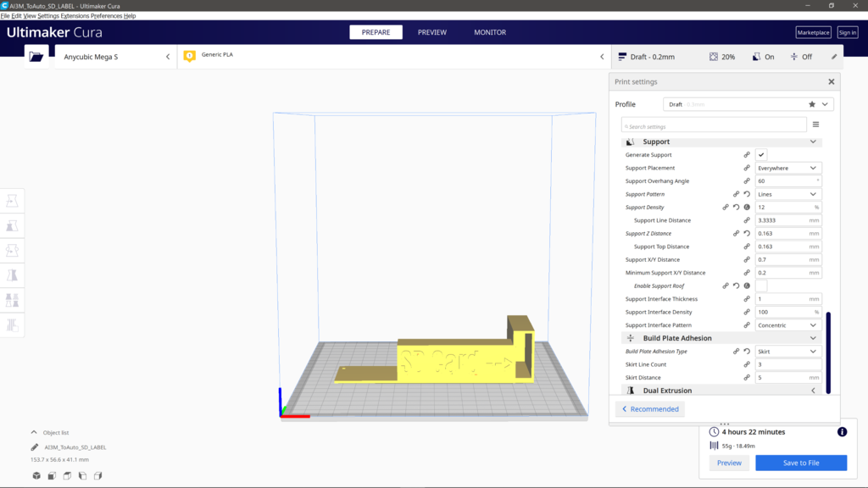This screenshot has height=488, width=868.
Task: Select the Move tool
Action: 12,200
